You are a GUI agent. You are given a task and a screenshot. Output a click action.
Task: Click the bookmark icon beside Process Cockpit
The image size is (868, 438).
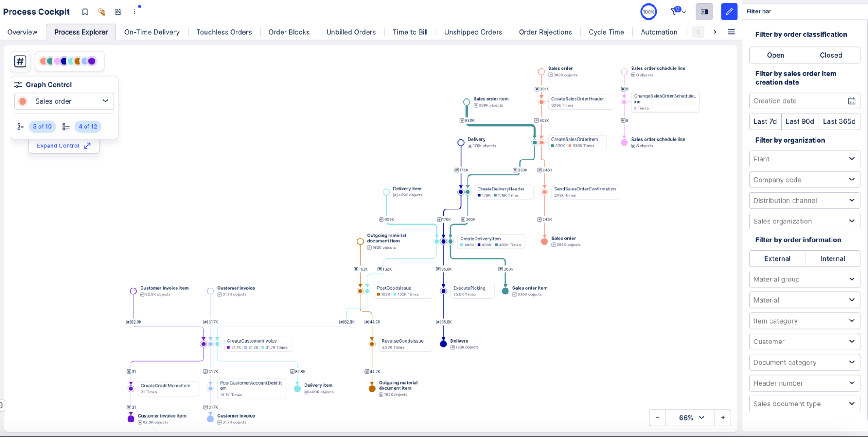tap(85, 12)
